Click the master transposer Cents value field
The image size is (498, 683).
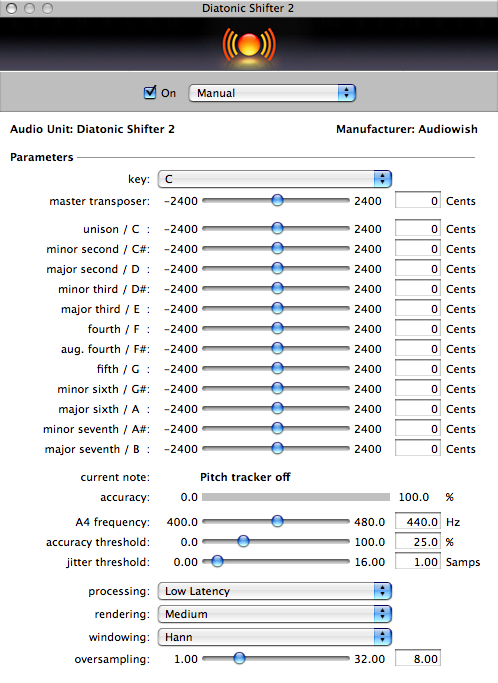pyautogui.click(x=418, y=201)
